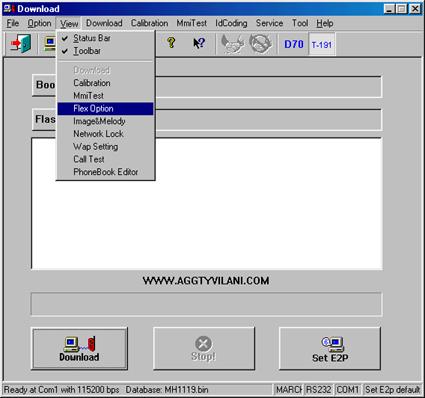Image resolution: width=425 pixels, height=398 pixels.
Task: Click the Boot file path field
Action: pos(269,87)
